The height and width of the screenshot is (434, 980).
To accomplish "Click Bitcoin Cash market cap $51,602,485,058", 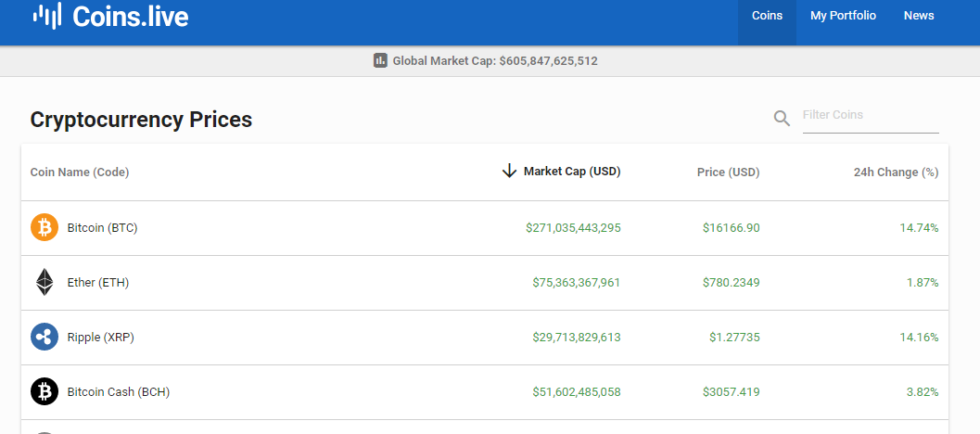I will (577, 392).
